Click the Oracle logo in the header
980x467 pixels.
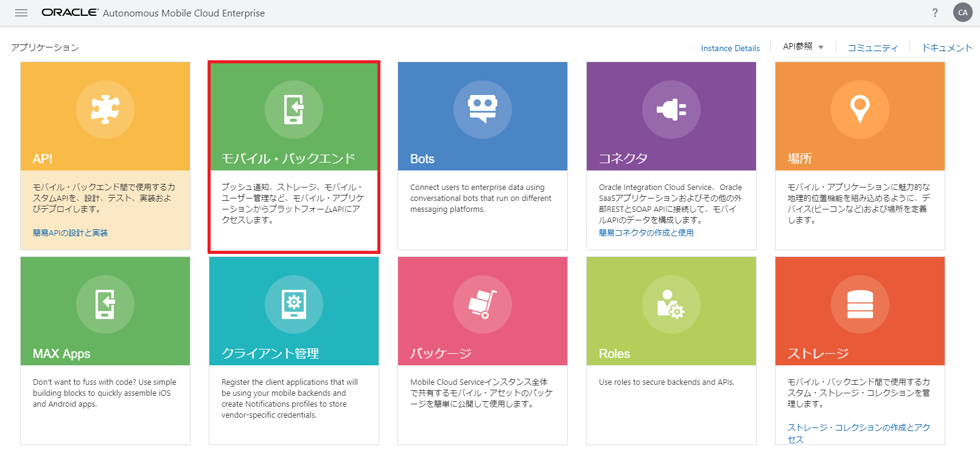69,12
